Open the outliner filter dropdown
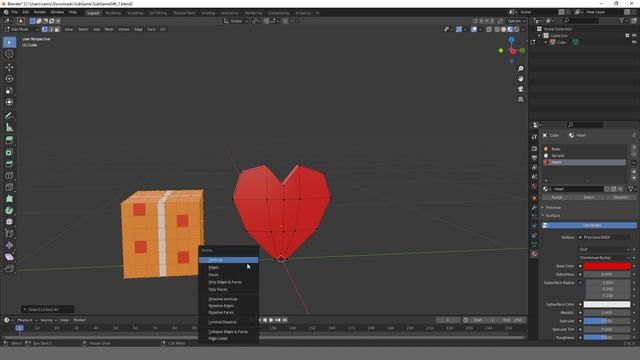Viewport: 640px width, 360px height. coord(623,20)
